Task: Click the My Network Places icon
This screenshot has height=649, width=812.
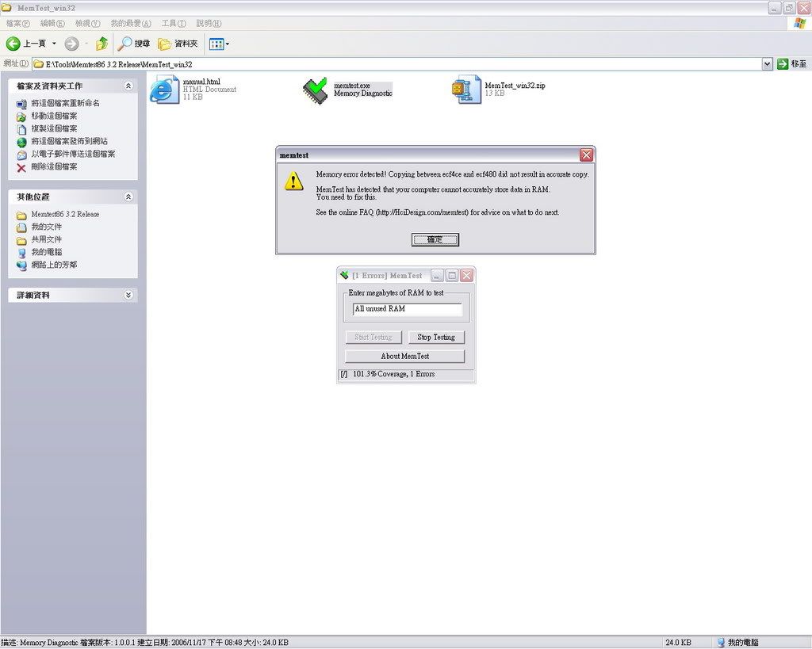Action: click(x=21, y=265)
